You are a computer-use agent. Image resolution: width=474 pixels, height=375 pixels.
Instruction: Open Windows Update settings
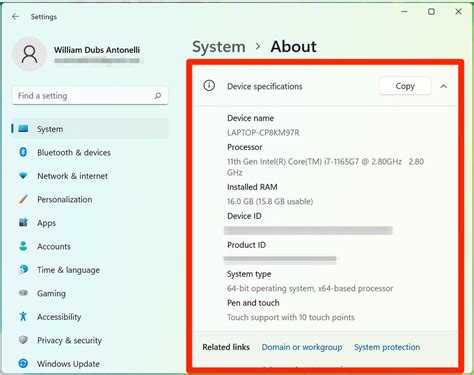pyautogui.click(x=90, y=364)
